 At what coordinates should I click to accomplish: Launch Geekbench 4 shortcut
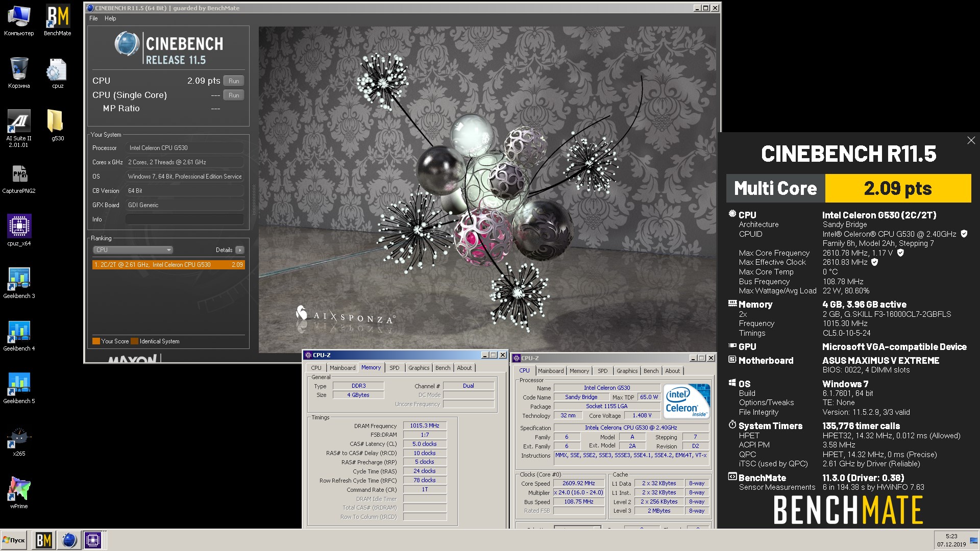pos(19,336)
